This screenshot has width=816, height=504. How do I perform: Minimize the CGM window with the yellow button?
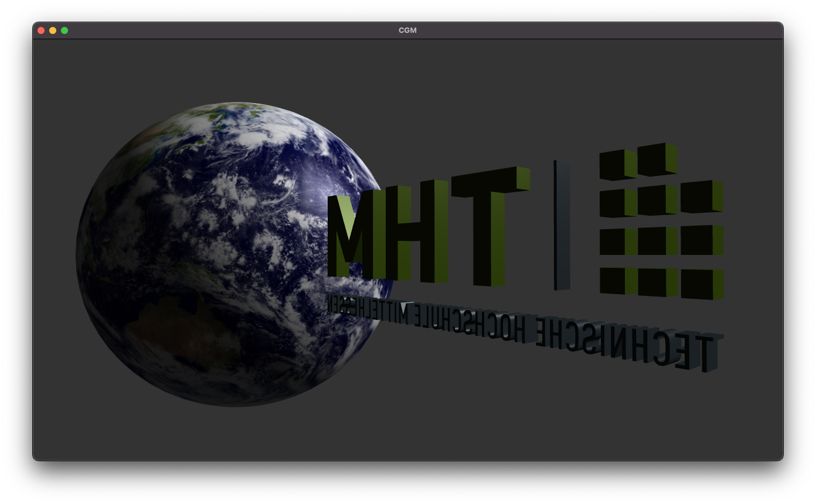pos(53,30)
